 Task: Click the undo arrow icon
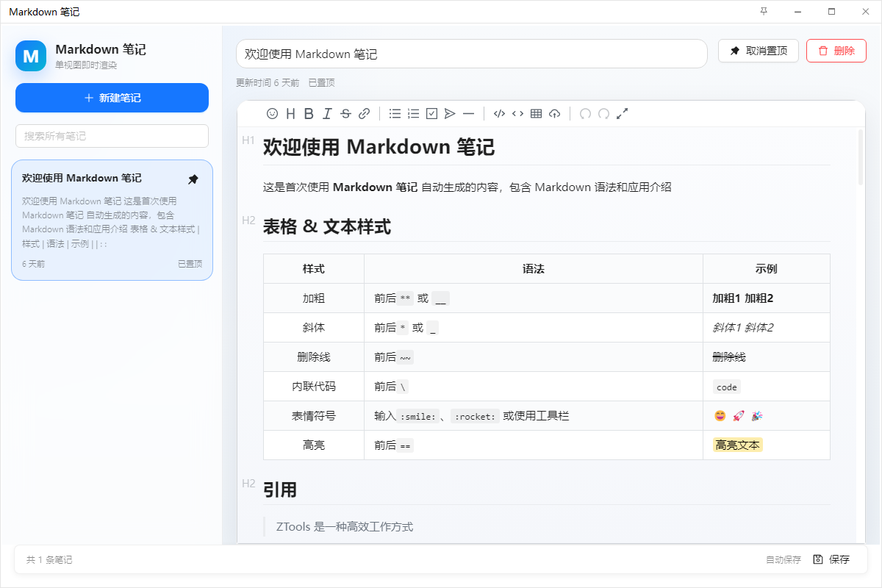click(585, 114)
